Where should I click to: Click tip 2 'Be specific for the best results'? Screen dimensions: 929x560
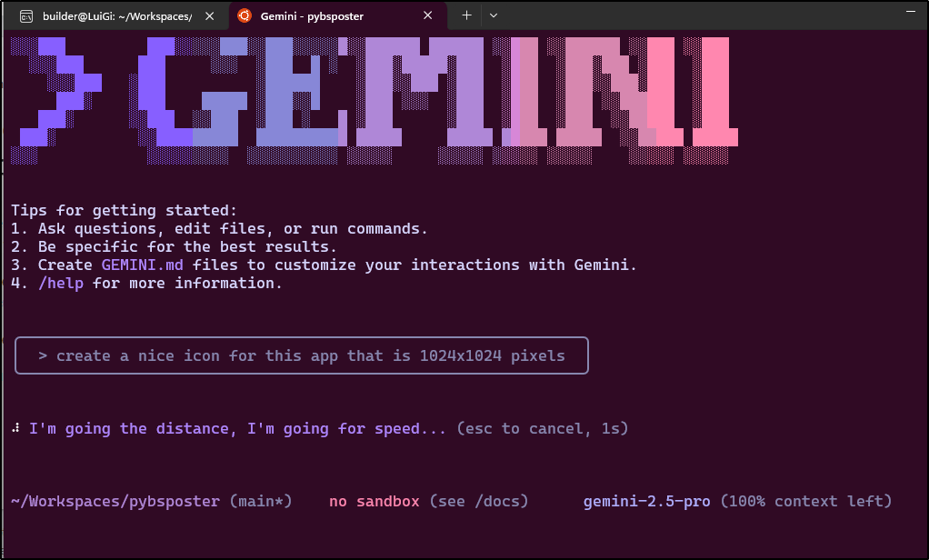click(x=175, y=247)
